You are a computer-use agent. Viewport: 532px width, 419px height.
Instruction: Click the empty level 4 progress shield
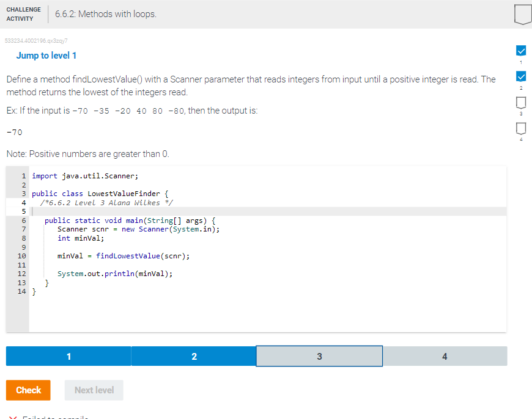point(520,129)
